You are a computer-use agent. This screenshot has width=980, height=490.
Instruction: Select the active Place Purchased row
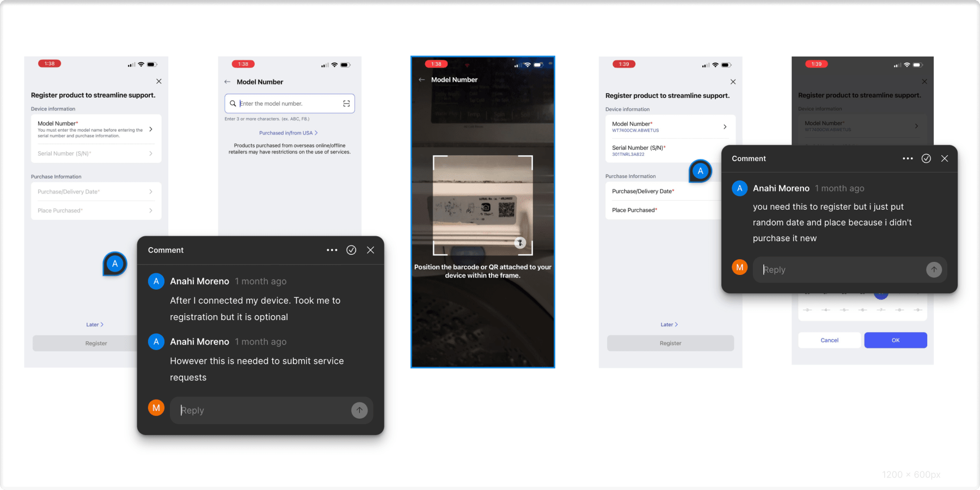click(663, 210)
